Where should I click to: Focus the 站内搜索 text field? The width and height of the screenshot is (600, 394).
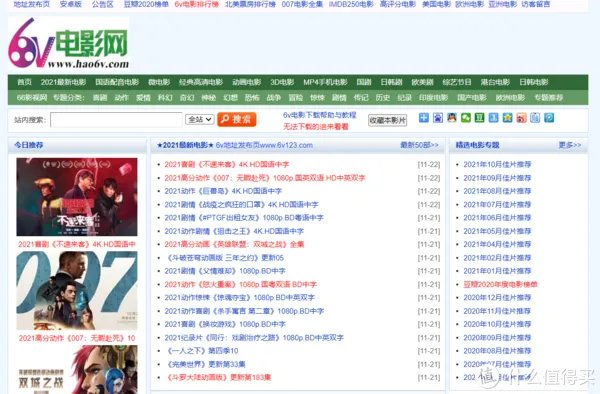point(116,120)
